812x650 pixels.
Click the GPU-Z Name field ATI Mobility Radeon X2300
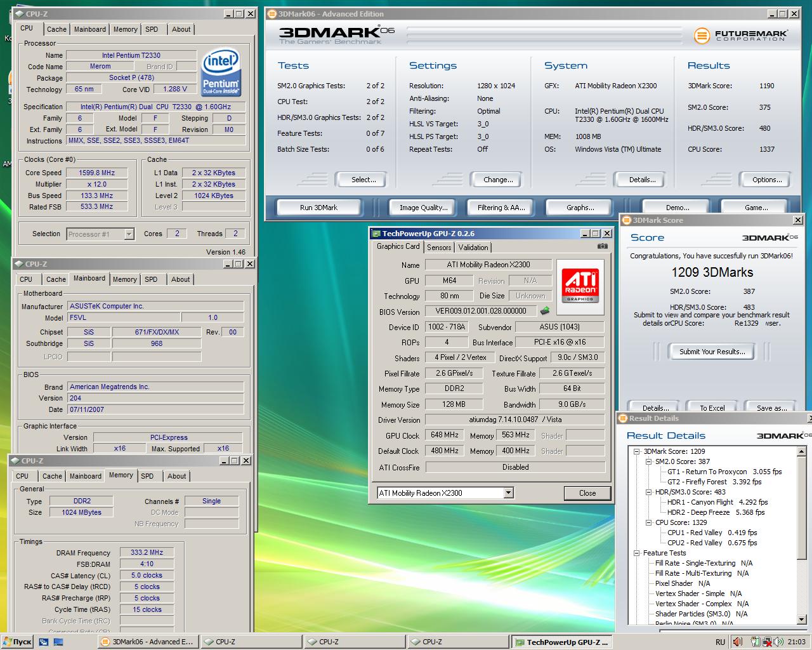488,265
